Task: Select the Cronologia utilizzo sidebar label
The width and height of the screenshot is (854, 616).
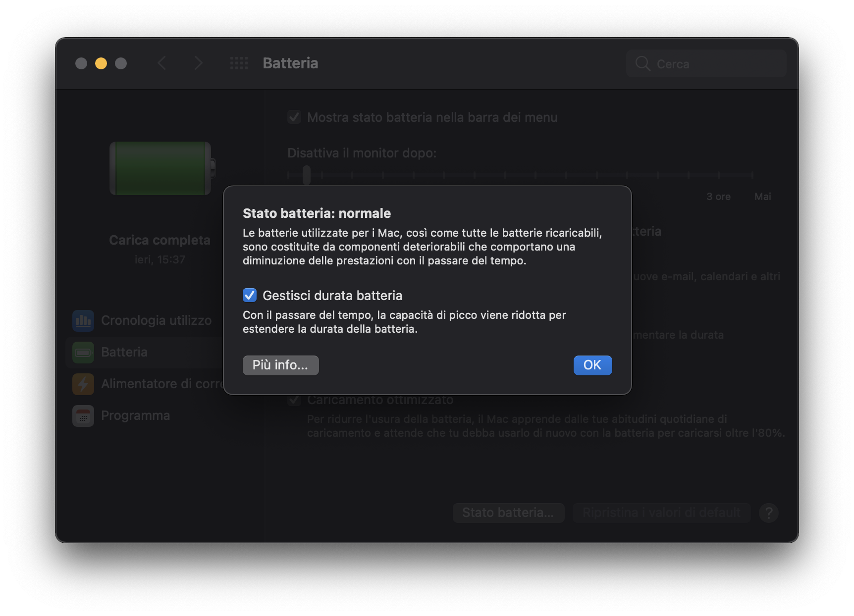Action: point(156,320)
